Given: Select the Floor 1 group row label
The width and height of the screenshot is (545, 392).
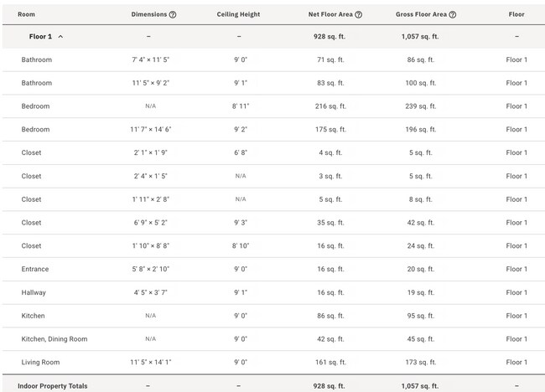Looking at the screenshot, I should (40, 37).
